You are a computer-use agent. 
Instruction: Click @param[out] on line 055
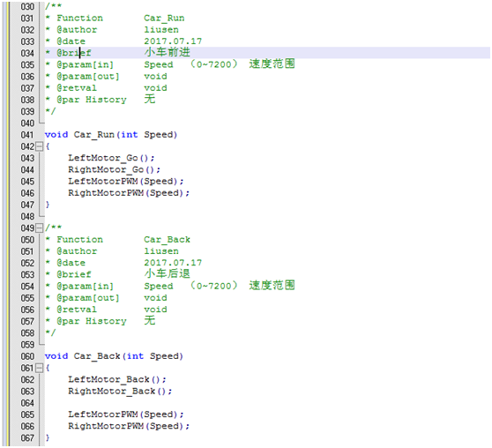tap(88, 298)
